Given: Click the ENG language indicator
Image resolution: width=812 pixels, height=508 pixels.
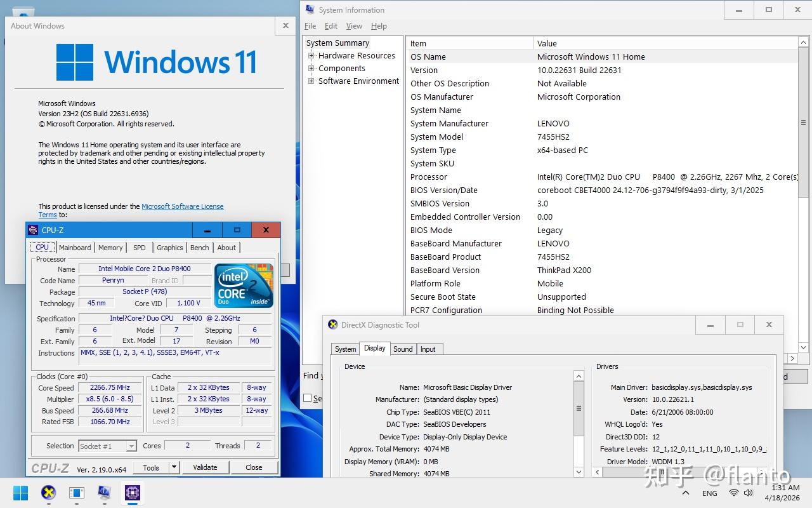Looking at the screenshot, I should (710, 493).
